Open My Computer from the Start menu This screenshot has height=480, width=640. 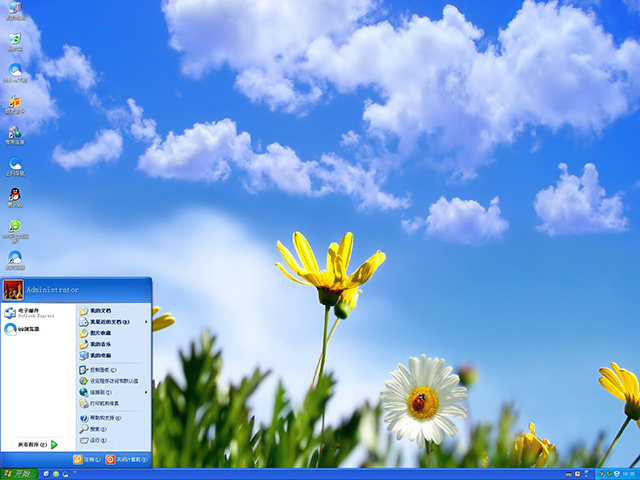coord(100,355)
